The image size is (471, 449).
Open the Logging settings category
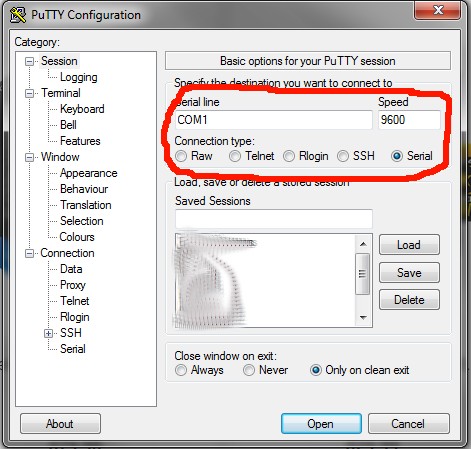click(79, 77)
